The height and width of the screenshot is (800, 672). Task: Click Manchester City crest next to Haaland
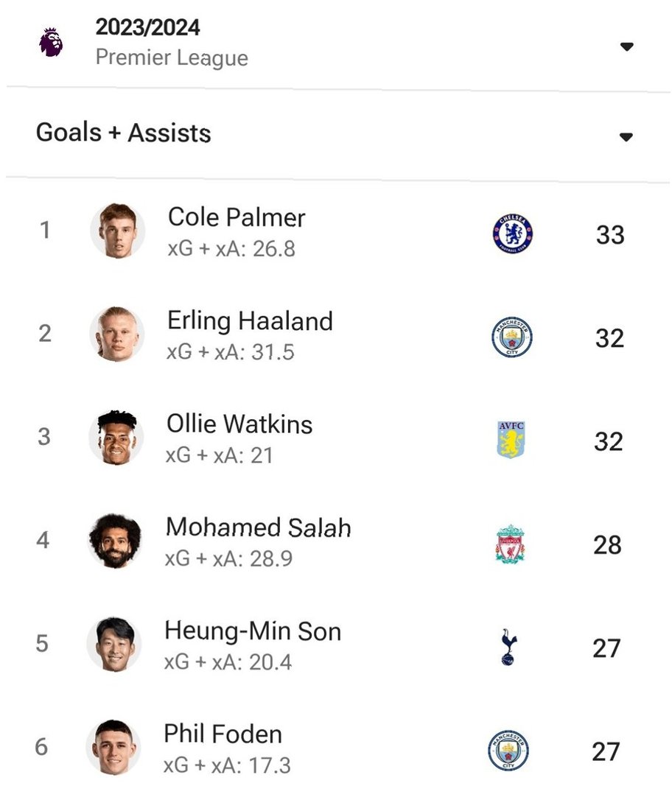coord(512,337)
